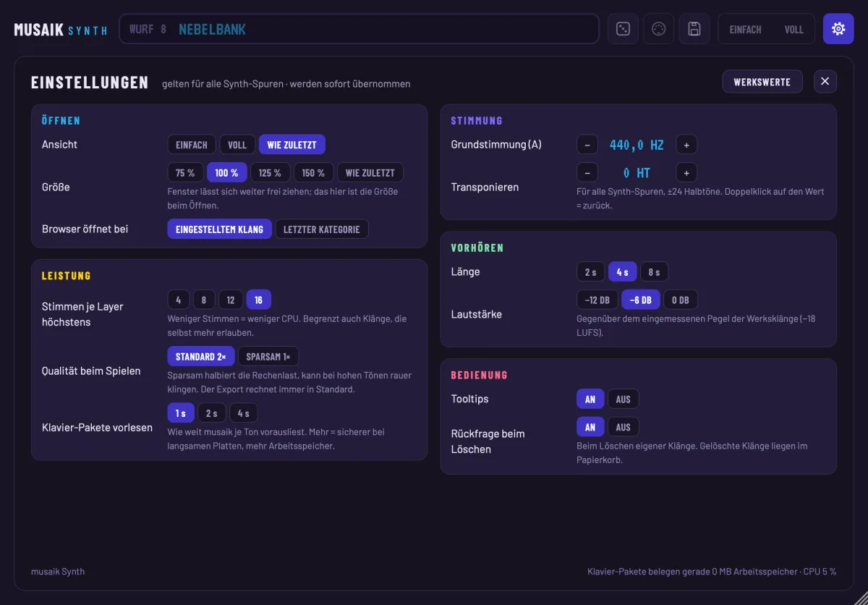Image resolution: width=868 pixels, height=605 pixels.
Task: Switch to VOLL view in the top bar
Action: coord(793,30)
